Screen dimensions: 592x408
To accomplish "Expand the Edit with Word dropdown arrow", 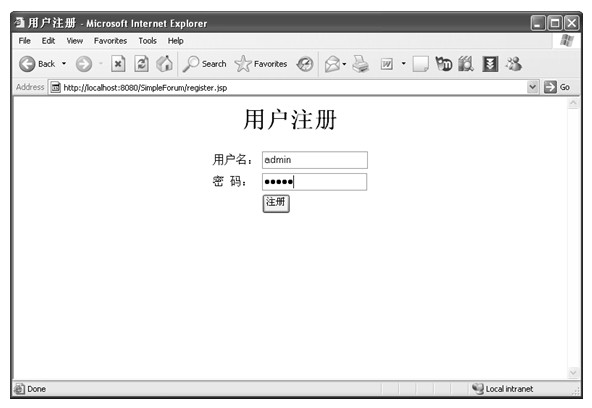I will tap(403, 63).
